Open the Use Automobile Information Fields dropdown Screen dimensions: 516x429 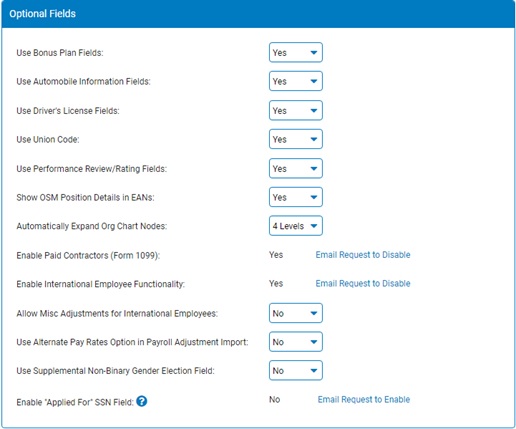click(x=296, y=81)
